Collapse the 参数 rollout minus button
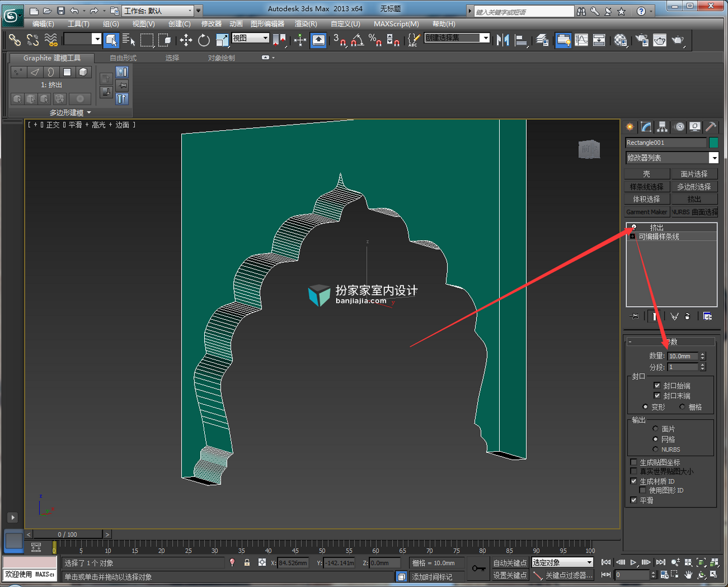 tap(630, 342)
